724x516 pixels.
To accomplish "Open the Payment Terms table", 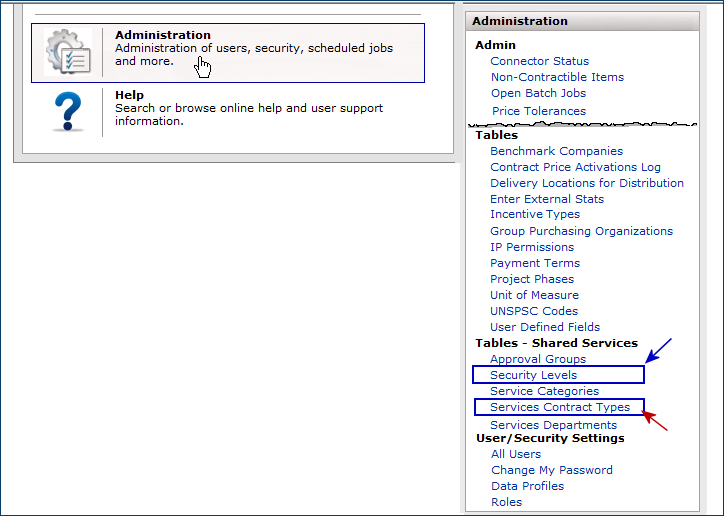I will 534,263.
